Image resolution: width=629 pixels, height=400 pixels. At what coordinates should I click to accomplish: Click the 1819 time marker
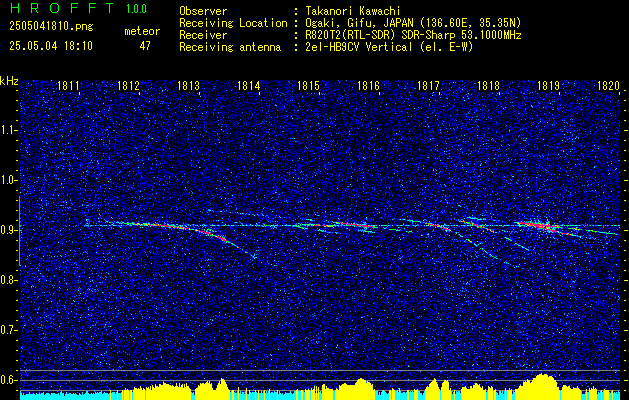point(549,85)
